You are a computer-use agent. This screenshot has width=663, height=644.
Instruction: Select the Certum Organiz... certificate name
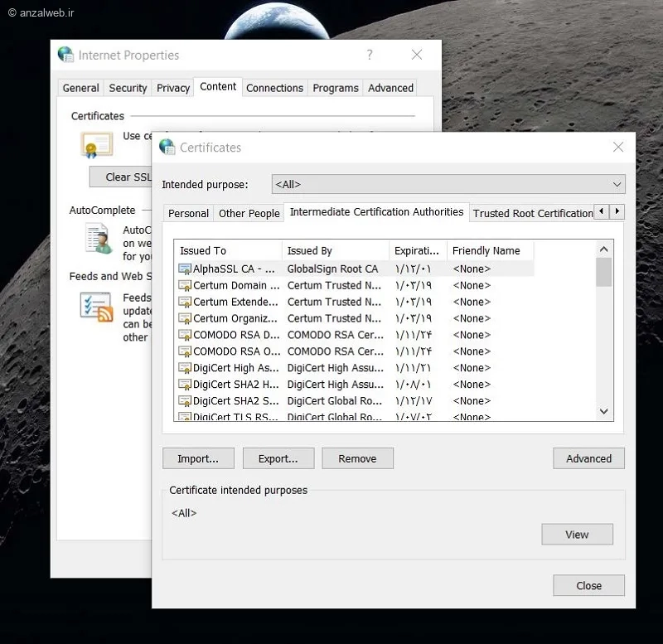point(235,318)
